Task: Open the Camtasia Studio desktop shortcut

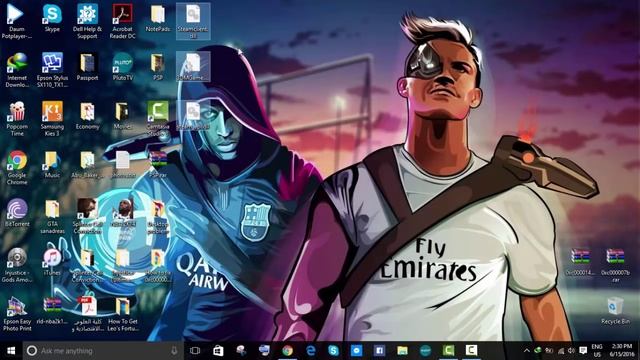Action: pos(158,119)
